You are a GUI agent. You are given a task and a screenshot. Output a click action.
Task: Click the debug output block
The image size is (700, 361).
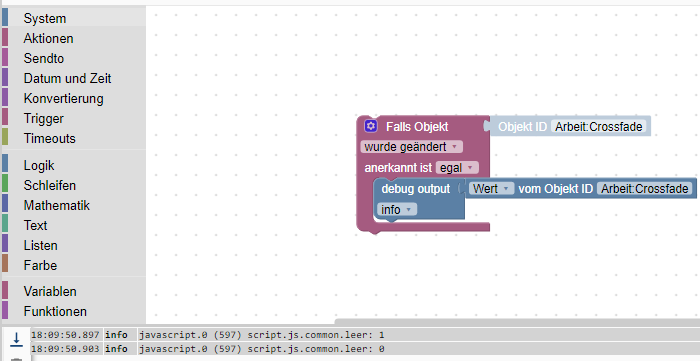416,189
